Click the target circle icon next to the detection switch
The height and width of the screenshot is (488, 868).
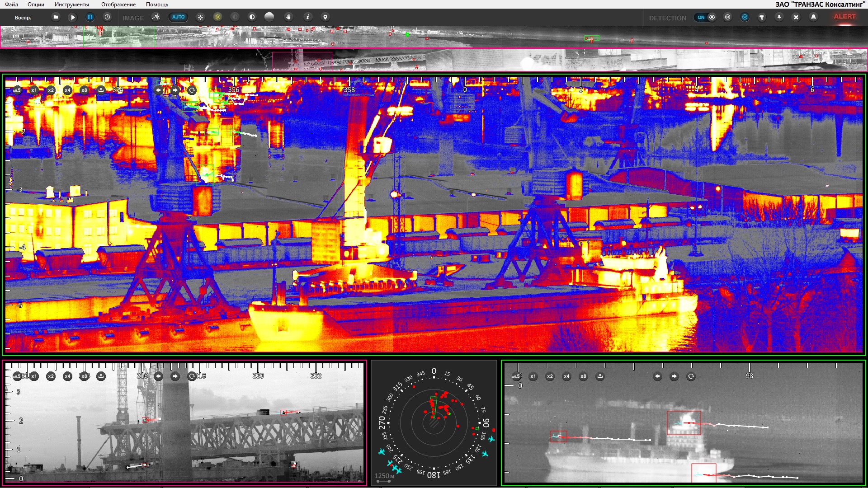click(727, 17)
